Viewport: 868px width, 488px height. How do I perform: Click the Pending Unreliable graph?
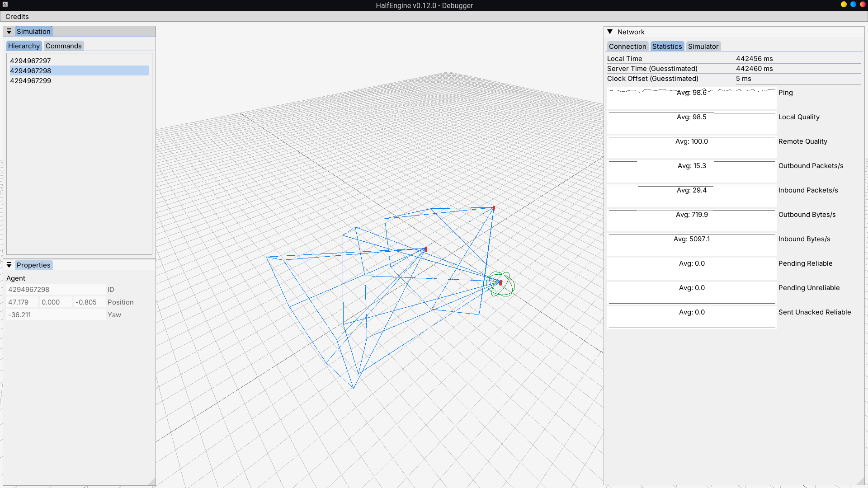pos(692,294)
